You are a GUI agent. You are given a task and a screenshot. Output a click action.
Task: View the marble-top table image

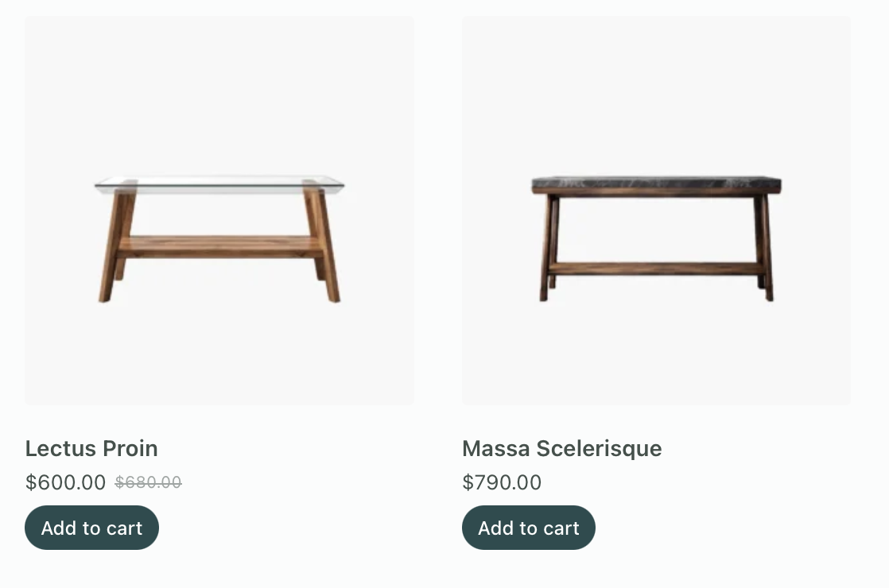657,211
